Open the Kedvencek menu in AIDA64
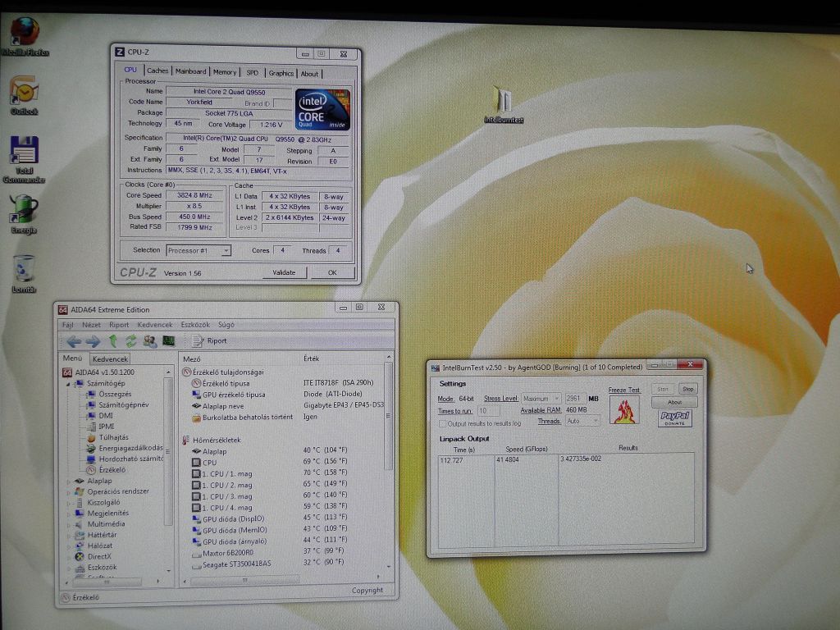The width and height of the screenshot is (840, 630). tap(155, 325)
